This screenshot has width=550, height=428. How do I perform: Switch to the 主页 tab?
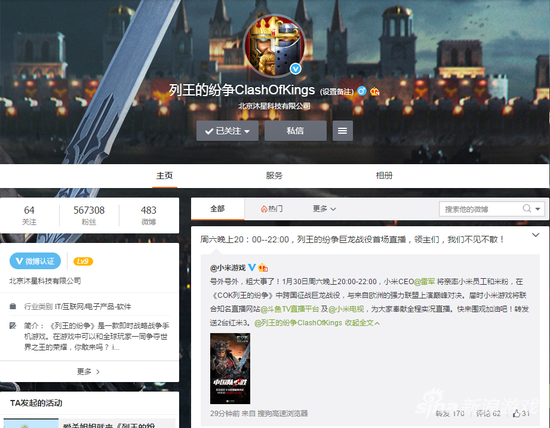[164, 175]
